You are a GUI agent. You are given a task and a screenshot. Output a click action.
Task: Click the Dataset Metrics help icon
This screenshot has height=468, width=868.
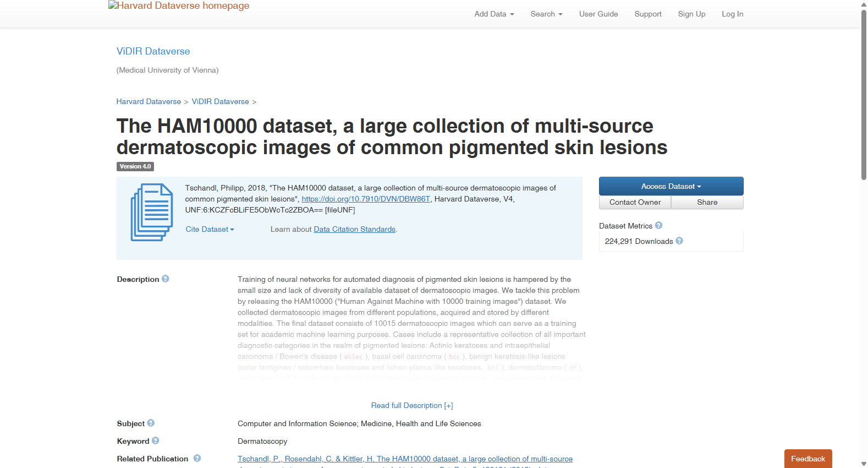[x=658, y=226]
